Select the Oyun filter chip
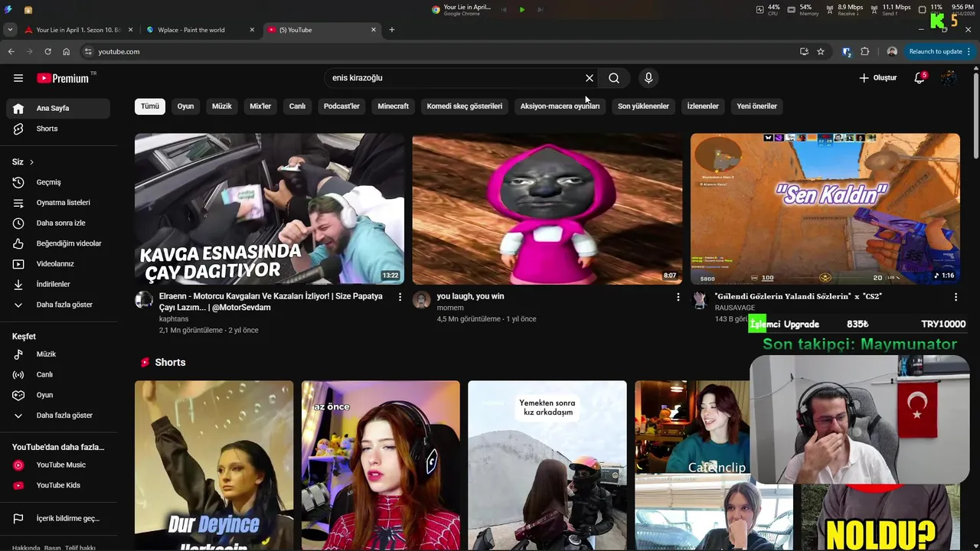 point(186,106)
